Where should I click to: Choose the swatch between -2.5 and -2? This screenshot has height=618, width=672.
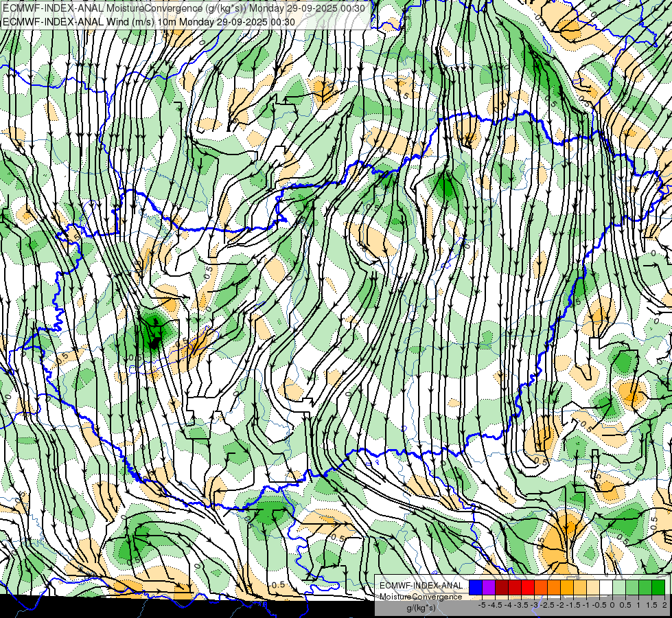click(554, 588)
